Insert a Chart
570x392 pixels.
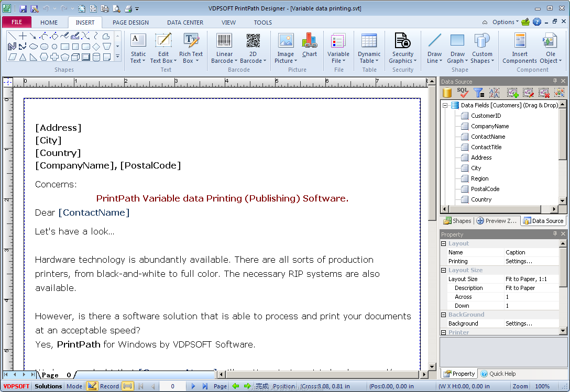(309, 46)
